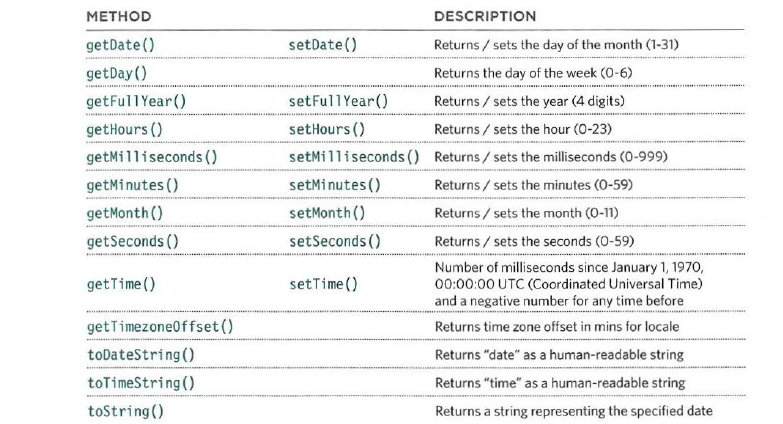Click the METHOD column header
The height and width of the screenshot is (424, 783).
click(119, 16)
